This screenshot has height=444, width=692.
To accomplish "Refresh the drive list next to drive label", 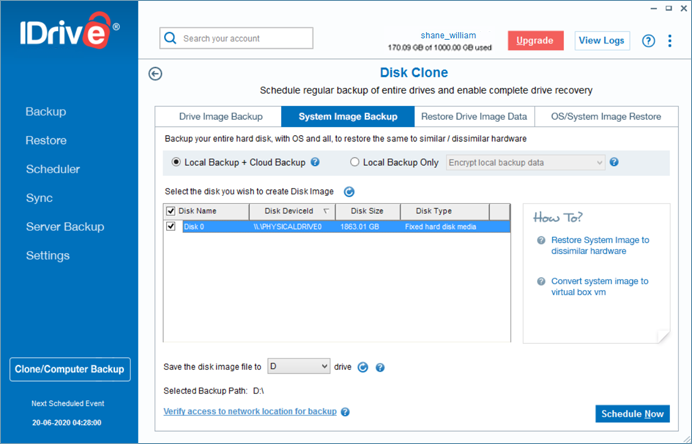I will 362,367.
